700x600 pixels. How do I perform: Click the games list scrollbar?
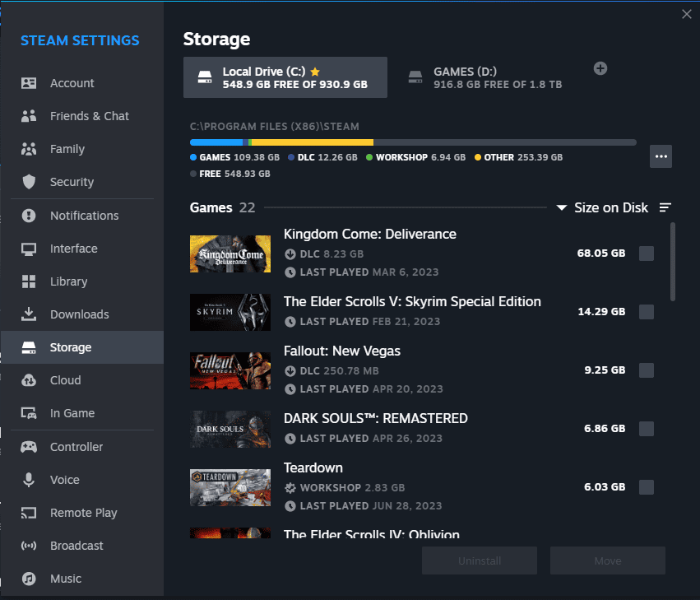click(672, 262)
